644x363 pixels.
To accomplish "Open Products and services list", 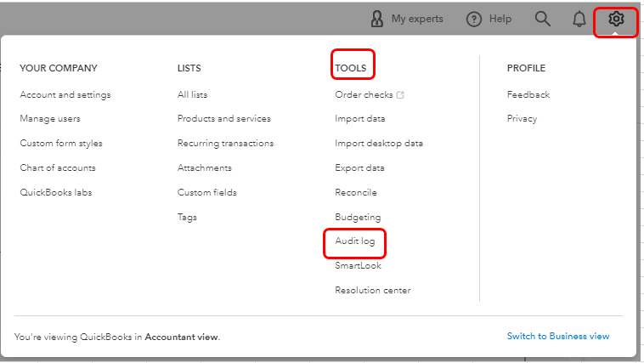I will pyautogui.click(x=224, y=119).
